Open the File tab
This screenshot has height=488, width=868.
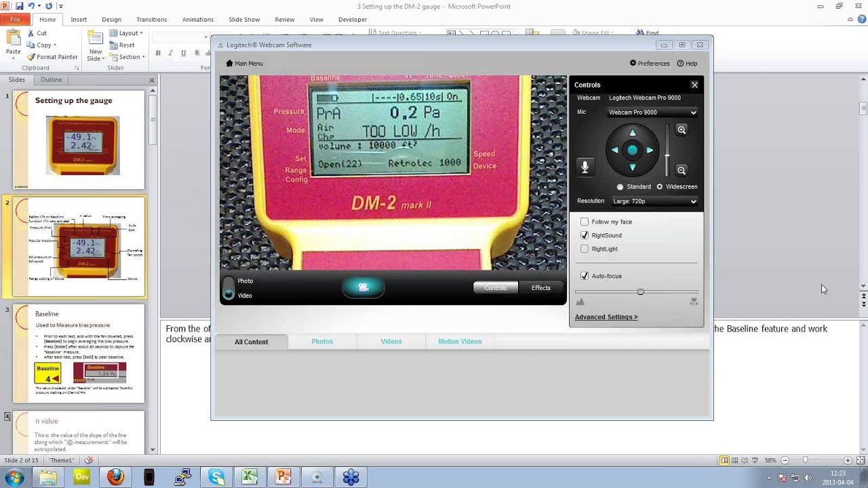pyautogui.click(x=14, y=20)
